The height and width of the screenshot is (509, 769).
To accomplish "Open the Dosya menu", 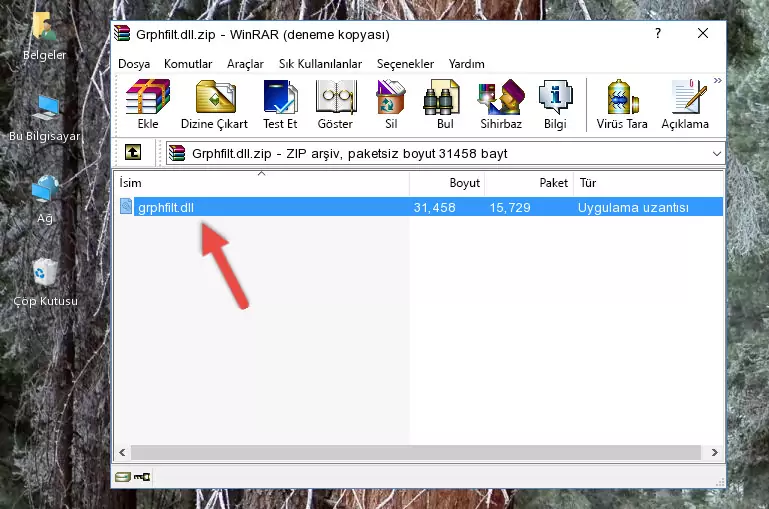I will [x=134, y=64].
